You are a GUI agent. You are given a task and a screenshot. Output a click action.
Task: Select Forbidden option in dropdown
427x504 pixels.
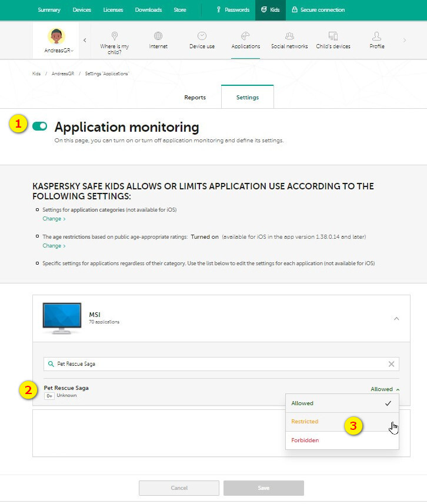pos(342,440)
